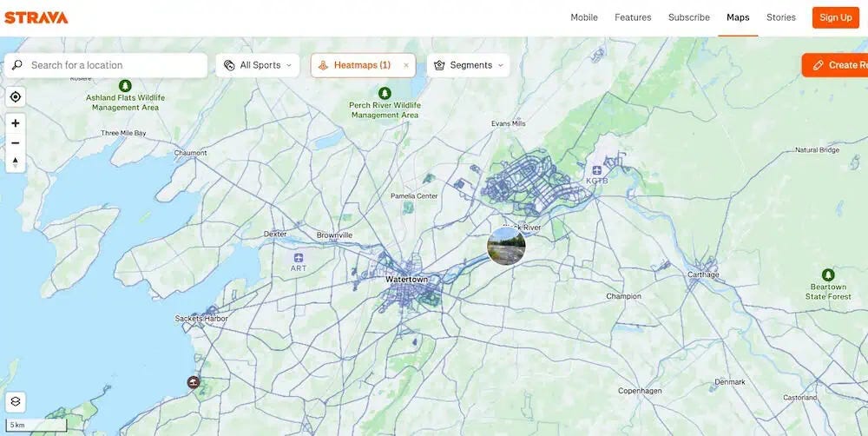Click Perch River Wildlife Management Area tree icon
868x436 pixels.
coord(385,93)
